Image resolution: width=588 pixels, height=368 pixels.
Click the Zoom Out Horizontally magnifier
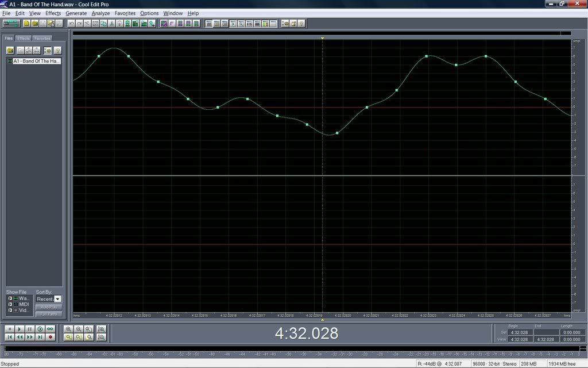click(79, 329)
